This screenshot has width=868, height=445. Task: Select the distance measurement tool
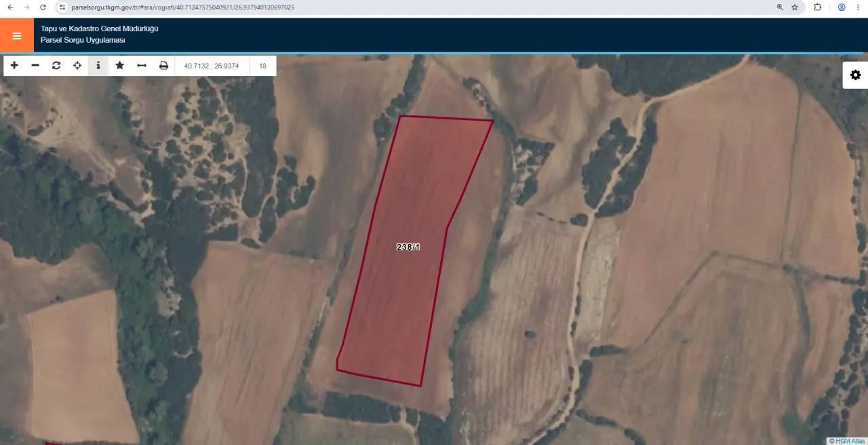[x=142, y=66]
